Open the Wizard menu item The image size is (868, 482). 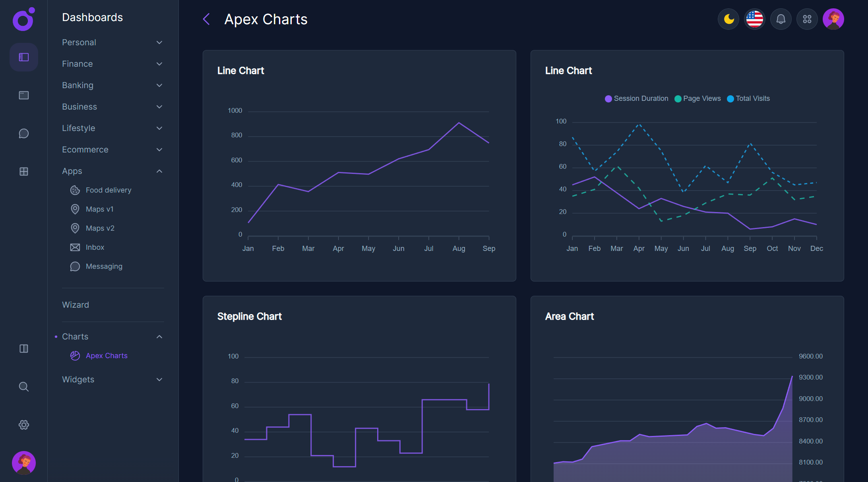click(x=76, y=305)
